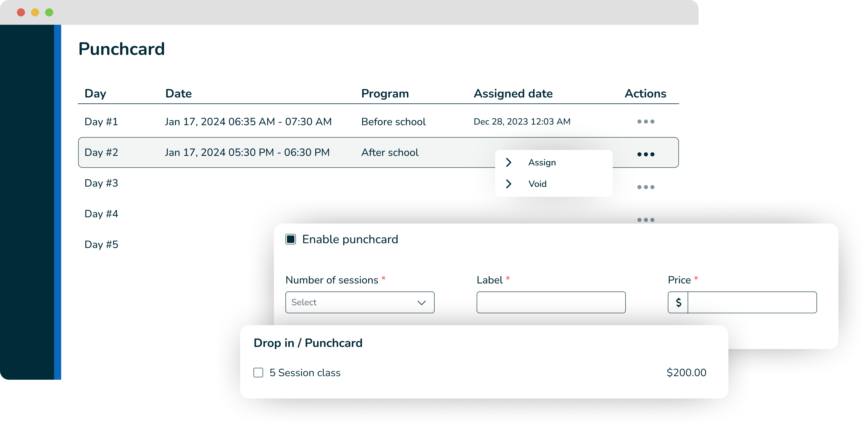Toggle the Enable punchcard checkbox
Image resolution: width=868 pixels, height=428 pixels.
pyautogui.click(x=291, y=239)
